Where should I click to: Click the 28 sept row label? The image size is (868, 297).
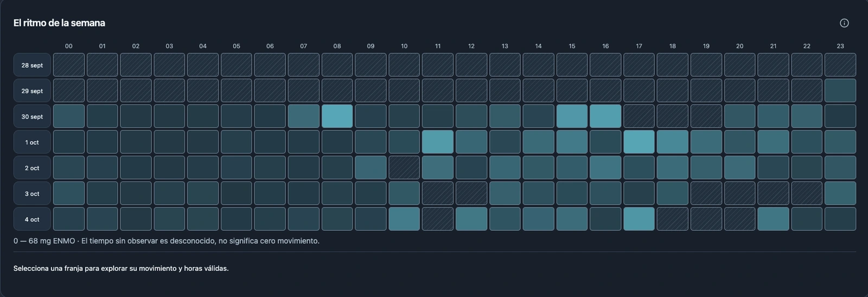click(32, 65)
